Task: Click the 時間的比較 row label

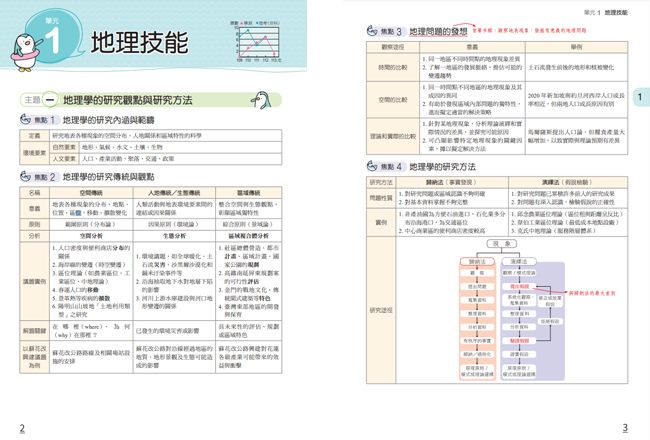Action: 393,67
